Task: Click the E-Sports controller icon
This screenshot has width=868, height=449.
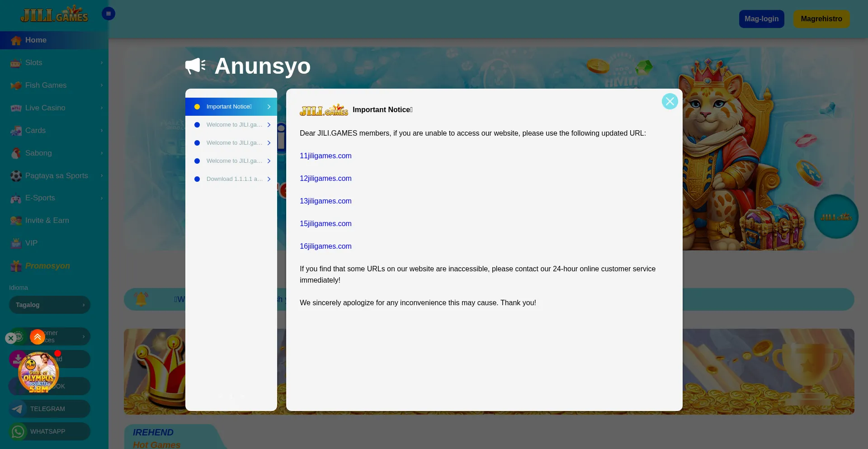Action: pos(16,198)
